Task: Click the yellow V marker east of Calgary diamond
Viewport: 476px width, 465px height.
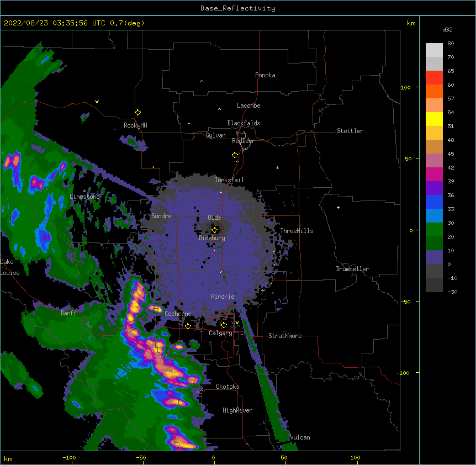Action: (237, 323)
